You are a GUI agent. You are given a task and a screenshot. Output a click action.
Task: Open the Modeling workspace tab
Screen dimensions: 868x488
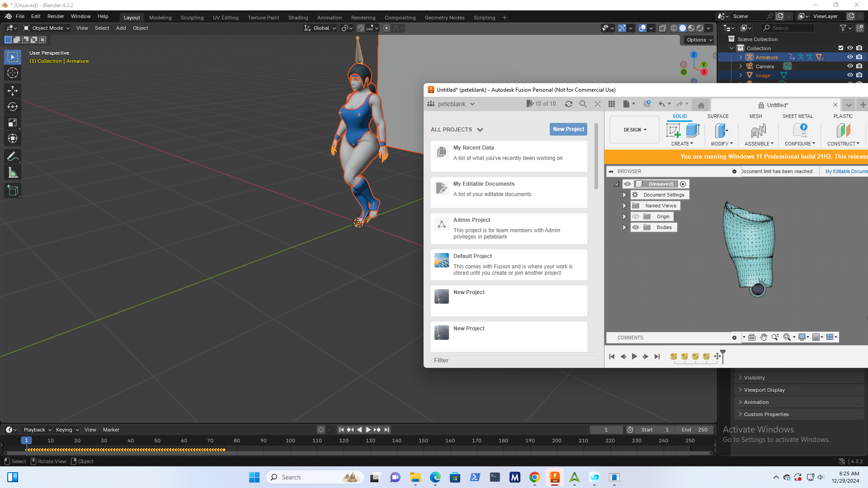tap(160, 18)
